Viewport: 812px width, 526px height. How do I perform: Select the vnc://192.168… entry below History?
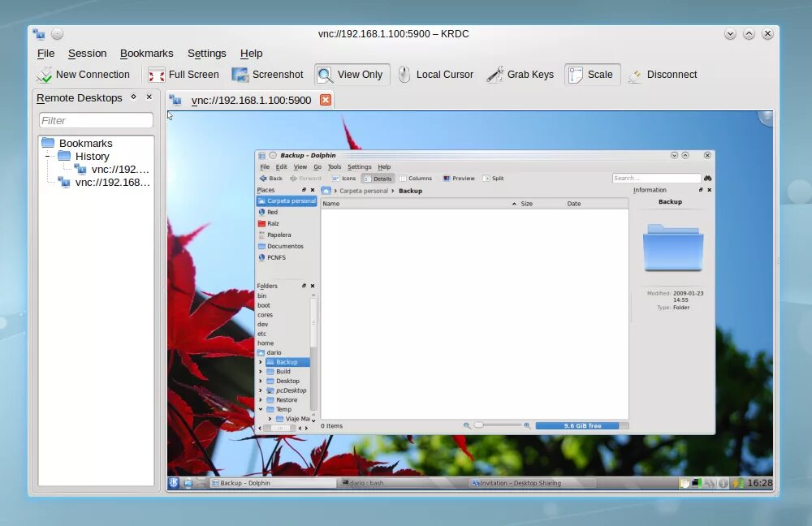pos(112,183)
